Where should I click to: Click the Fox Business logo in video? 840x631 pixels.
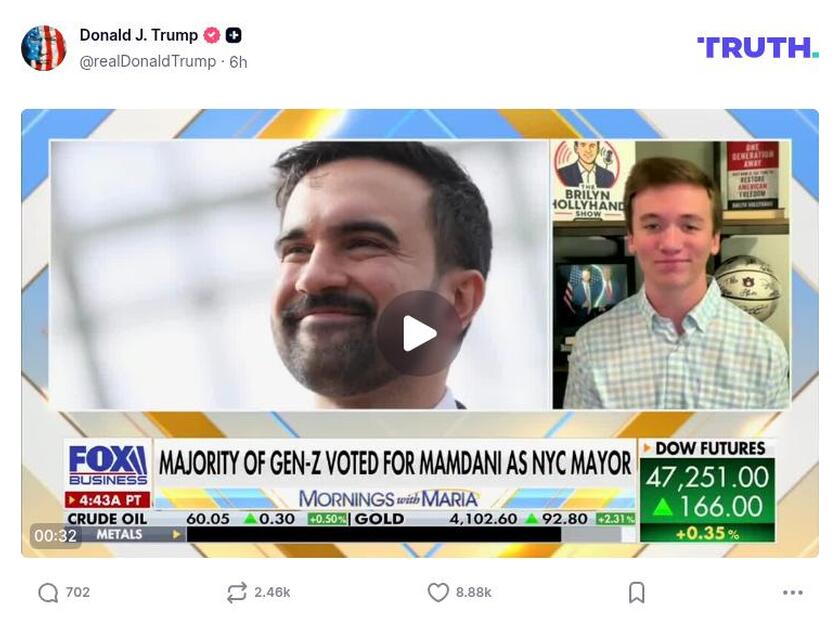click(108, 465)
